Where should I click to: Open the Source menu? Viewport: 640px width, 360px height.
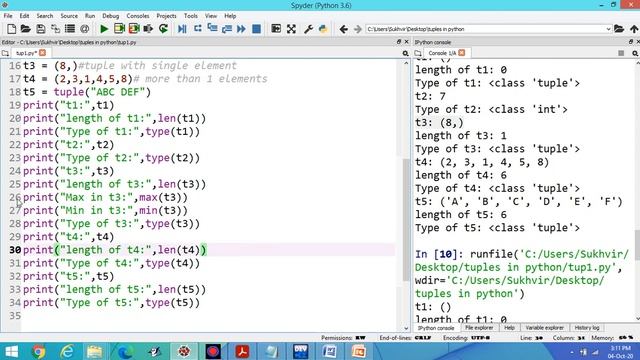69,16
